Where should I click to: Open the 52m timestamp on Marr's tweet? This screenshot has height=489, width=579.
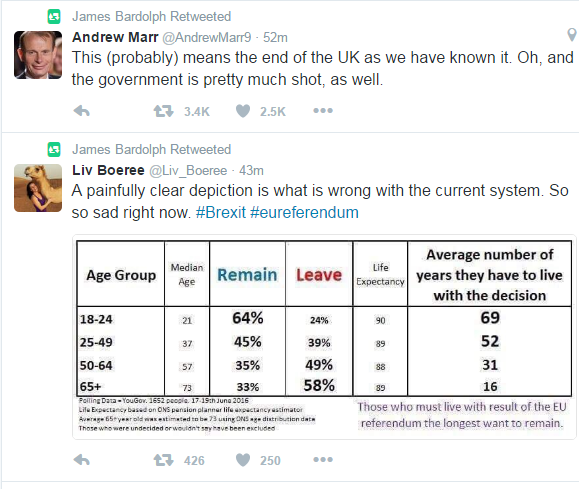(x=275, y=38)
